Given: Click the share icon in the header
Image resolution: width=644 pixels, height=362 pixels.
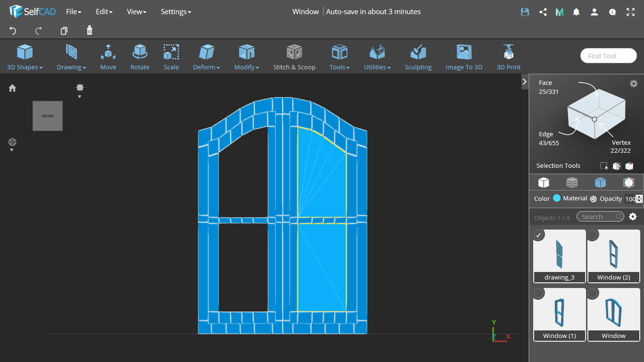Looking at the screenshot, I should pyautogui.click(x=543, y=12).
